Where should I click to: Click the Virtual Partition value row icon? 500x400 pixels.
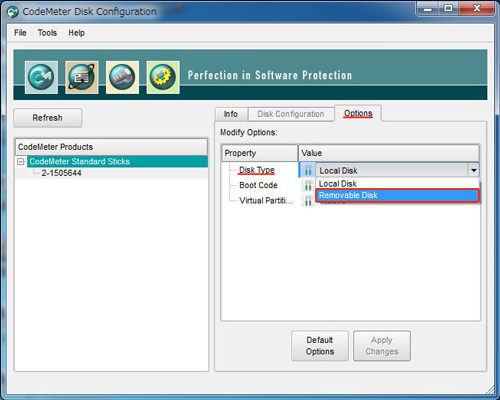pyautogui.click(x=308, y=200)
